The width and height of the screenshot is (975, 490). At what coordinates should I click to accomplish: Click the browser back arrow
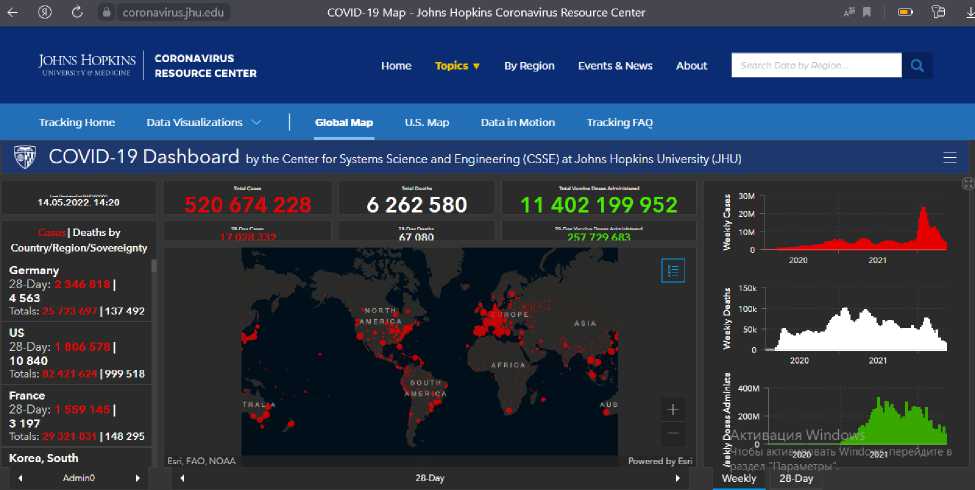point(15,13)
